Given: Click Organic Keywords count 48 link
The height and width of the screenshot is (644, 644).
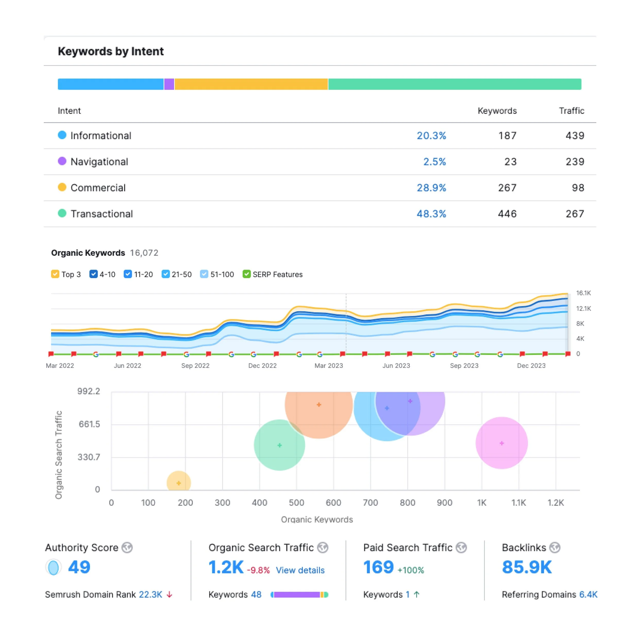Looking at the screenshot, I should (256, 595).
